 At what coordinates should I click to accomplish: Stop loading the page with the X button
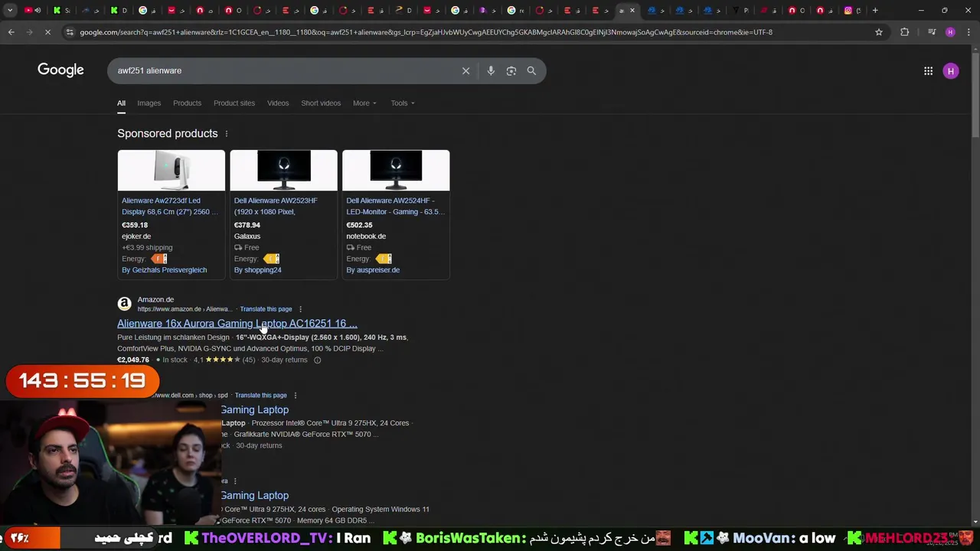coord(47,32)
